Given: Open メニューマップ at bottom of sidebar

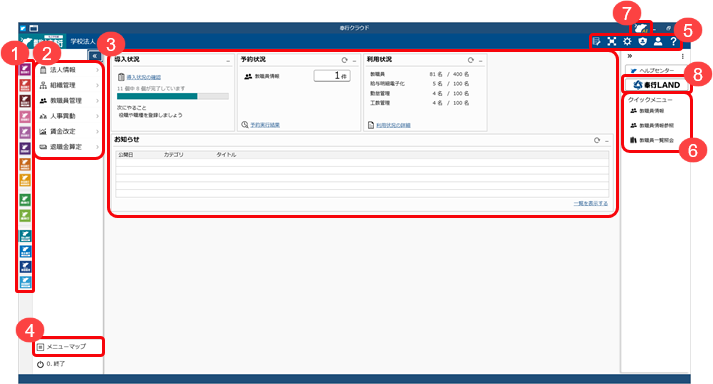Looking at the screenshot, I should coord(69,347).
